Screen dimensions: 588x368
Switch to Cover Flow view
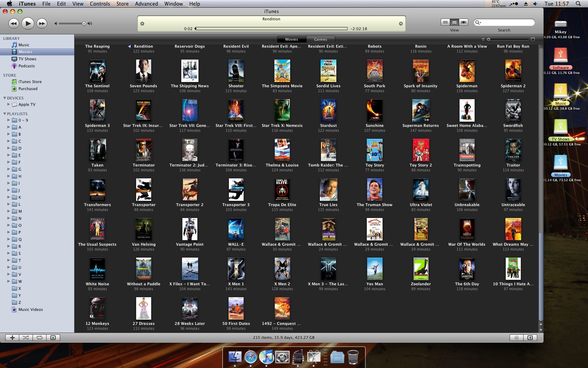click(463, 22)
